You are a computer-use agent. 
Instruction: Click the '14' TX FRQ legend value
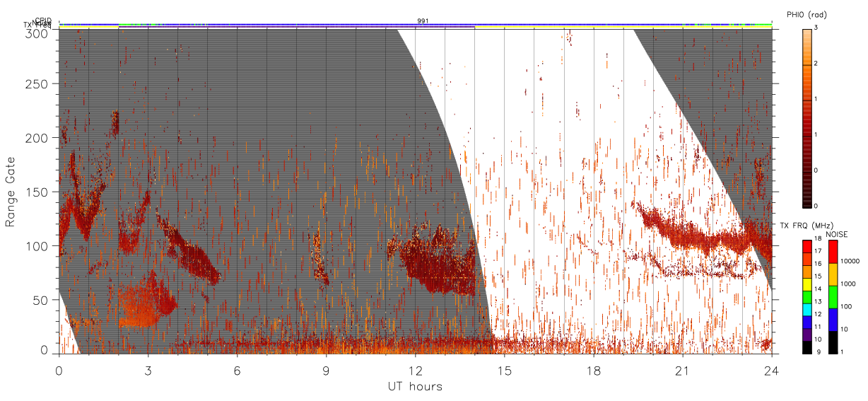click(x=817, y=289)
